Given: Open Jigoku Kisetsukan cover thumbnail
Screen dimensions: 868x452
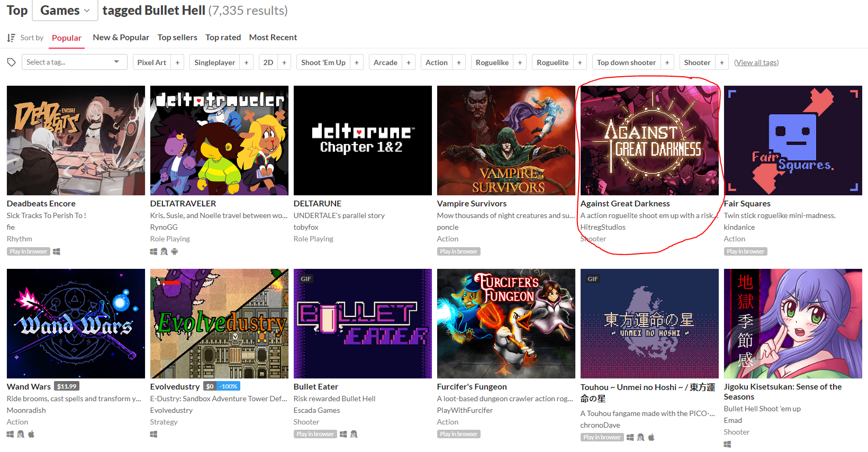Looking at the screenshot, I should tap(793, 323).
